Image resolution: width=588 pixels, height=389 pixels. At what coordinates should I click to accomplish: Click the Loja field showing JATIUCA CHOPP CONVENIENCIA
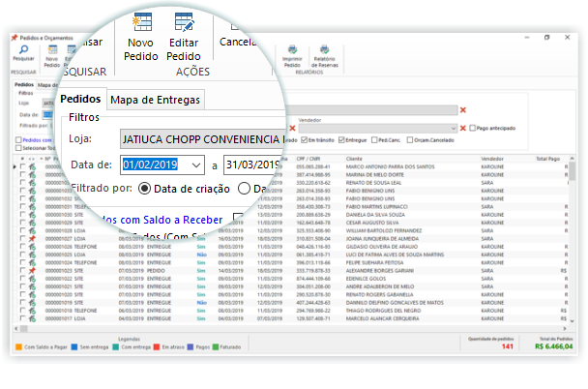pos(202,139)
